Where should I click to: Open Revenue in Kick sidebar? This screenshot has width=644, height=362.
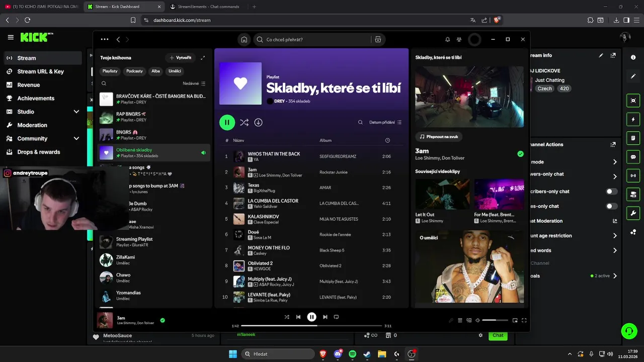[x=43, y=85]
